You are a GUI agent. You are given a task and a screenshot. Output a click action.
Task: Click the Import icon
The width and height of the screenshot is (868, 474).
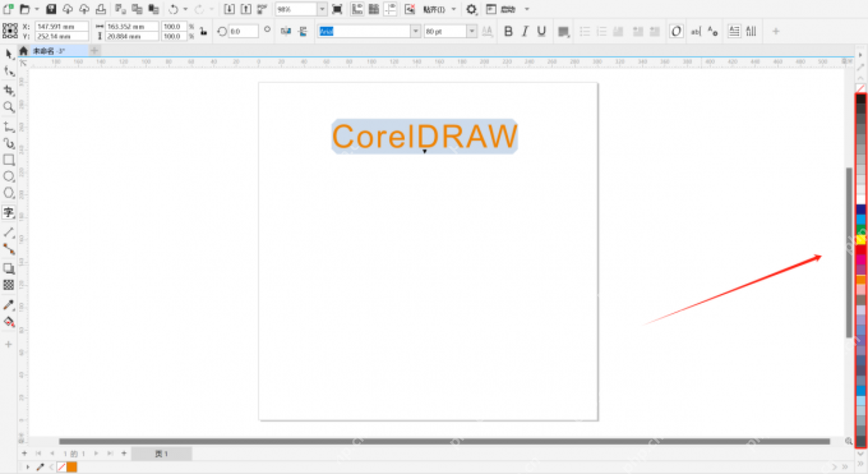pos(228,9)
